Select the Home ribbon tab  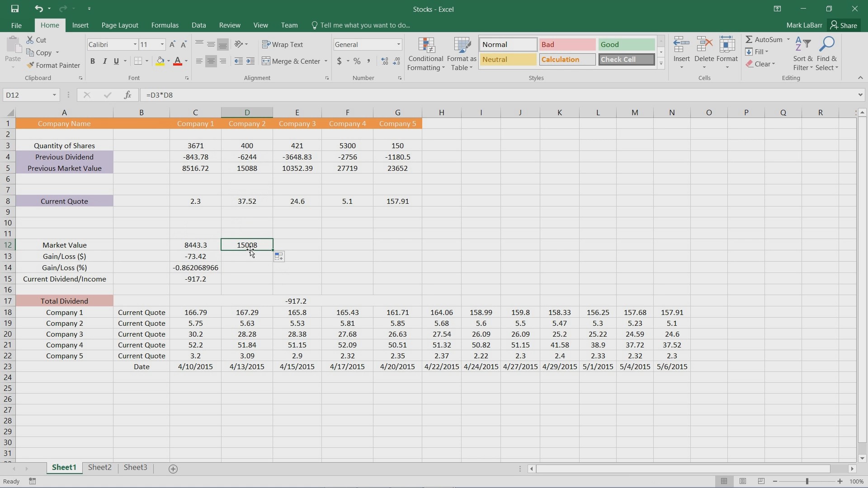point(49,25)
